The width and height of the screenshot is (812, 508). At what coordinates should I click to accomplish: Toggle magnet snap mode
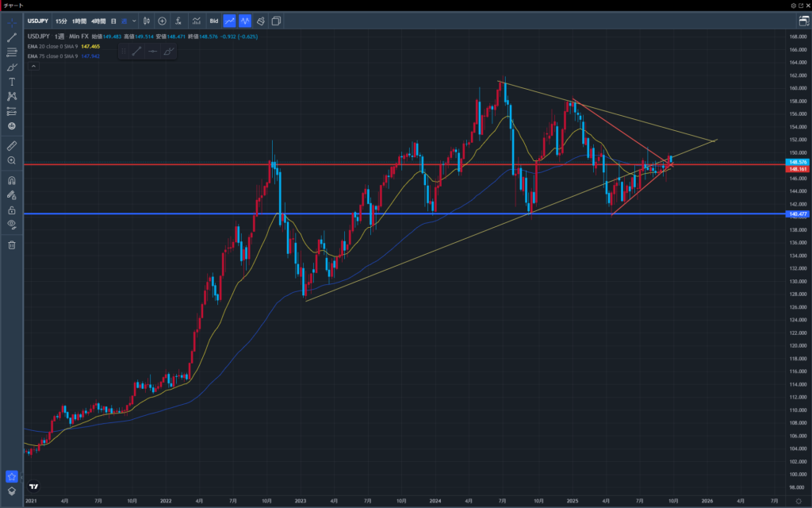12,180
